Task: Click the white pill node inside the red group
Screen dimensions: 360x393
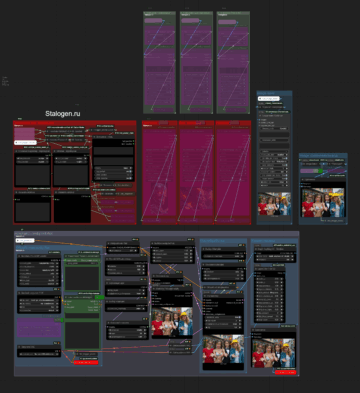Action: point(25,143)
